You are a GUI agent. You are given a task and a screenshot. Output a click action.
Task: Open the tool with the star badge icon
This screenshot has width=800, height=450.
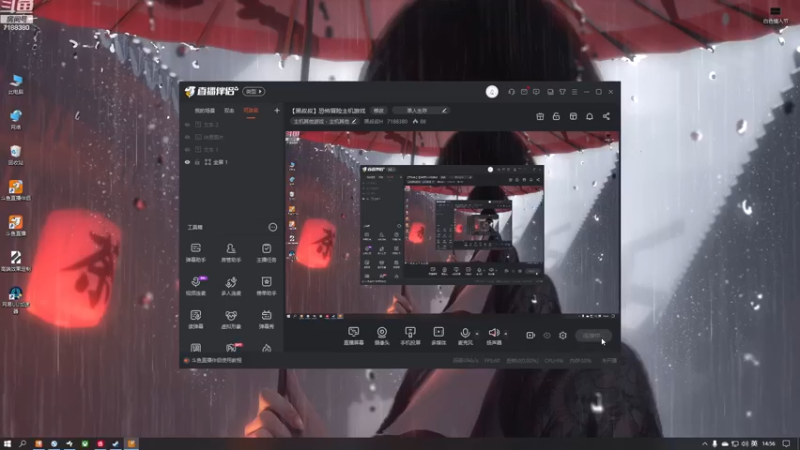coord(266,286)
